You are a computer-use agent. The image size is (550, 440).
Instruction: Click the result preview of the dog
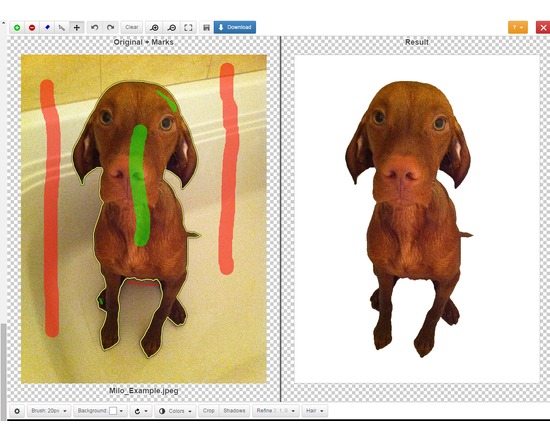coord(417,219)
